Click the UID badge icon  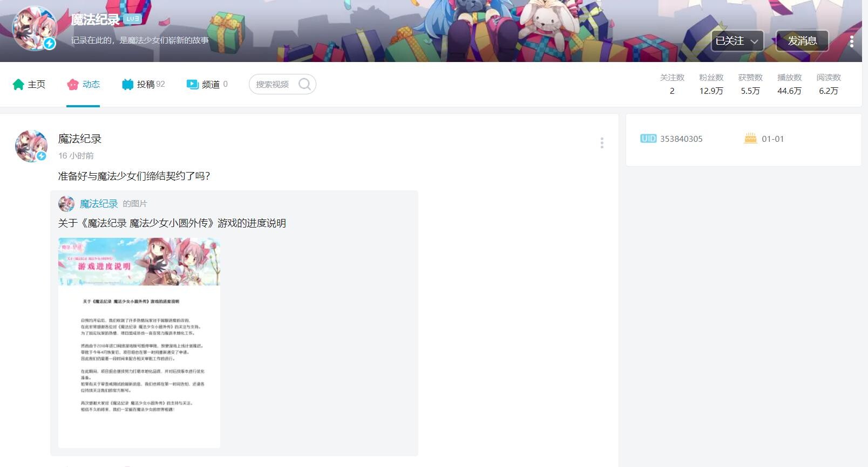648,139
